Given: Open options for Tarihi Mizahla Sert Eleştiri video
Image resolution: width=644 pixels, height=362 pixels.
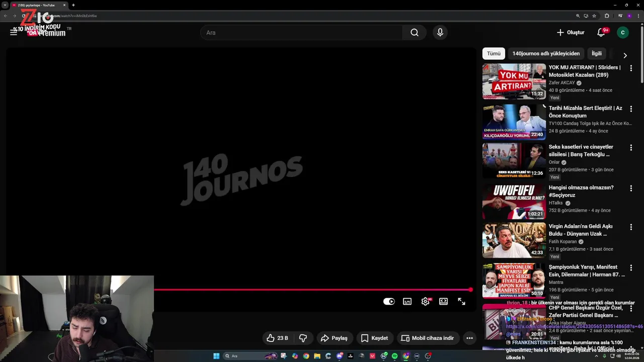Looking at the screenshot, I should pyautogui.click(x=631, y=109).
